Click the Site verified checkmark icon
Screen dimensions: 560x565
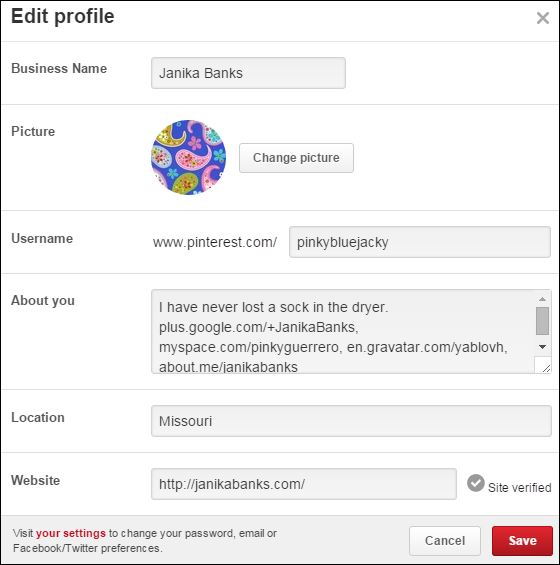(x=476, y=483)
